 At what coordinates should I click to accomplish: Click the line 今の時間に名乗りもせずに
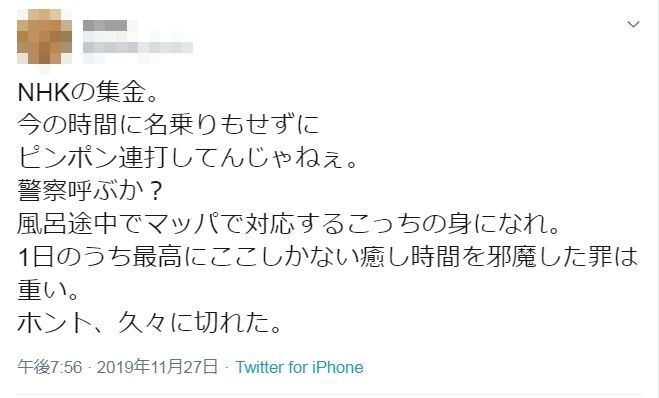pos(169,125)
